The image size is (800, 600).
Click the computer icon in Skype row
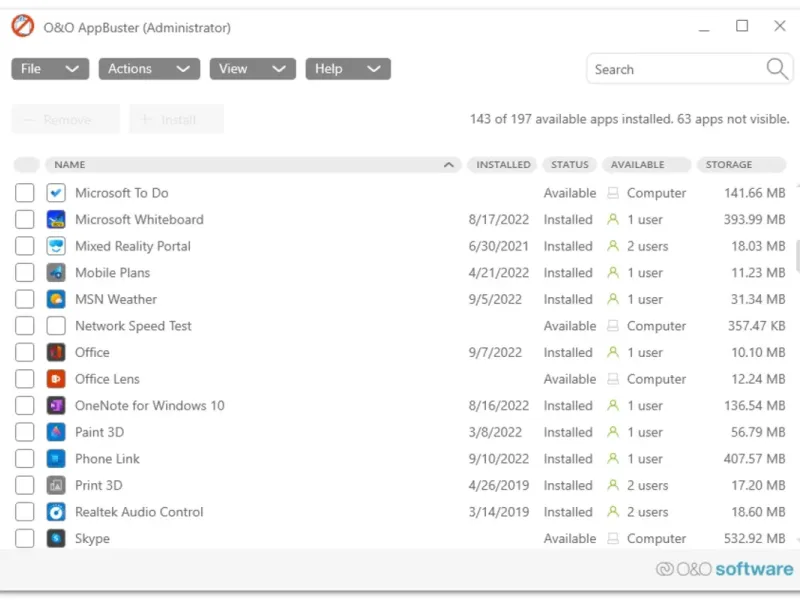click(x=613, y=538)
